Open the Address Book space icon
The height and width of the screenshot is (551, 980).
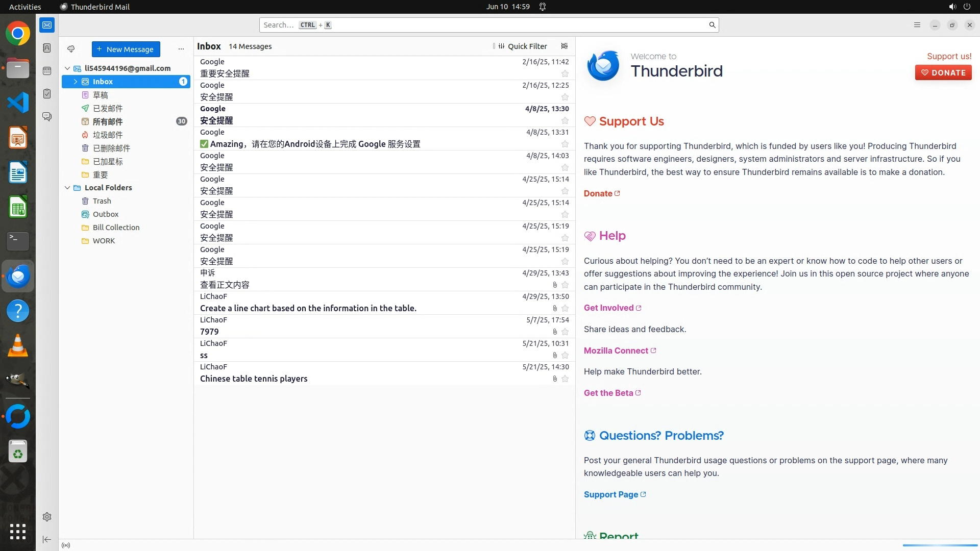click(x=47, y=48)
